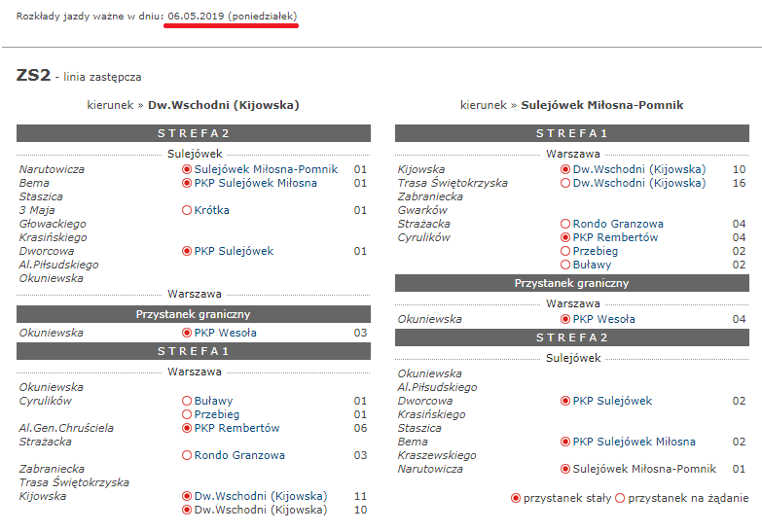Click the stop icon beside PKP Wesoła, right column
Viewport: 762px width, 532px height.
(x=565, y=319)
